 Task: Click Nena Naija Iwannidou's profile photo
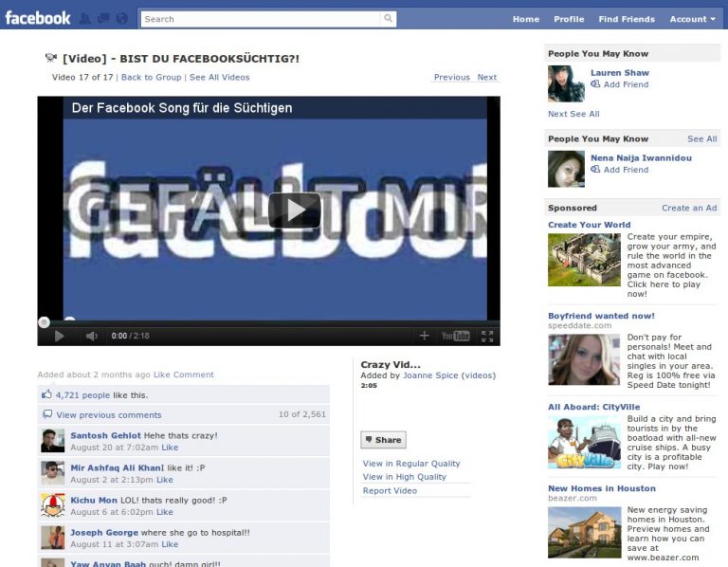click(566, 169)
